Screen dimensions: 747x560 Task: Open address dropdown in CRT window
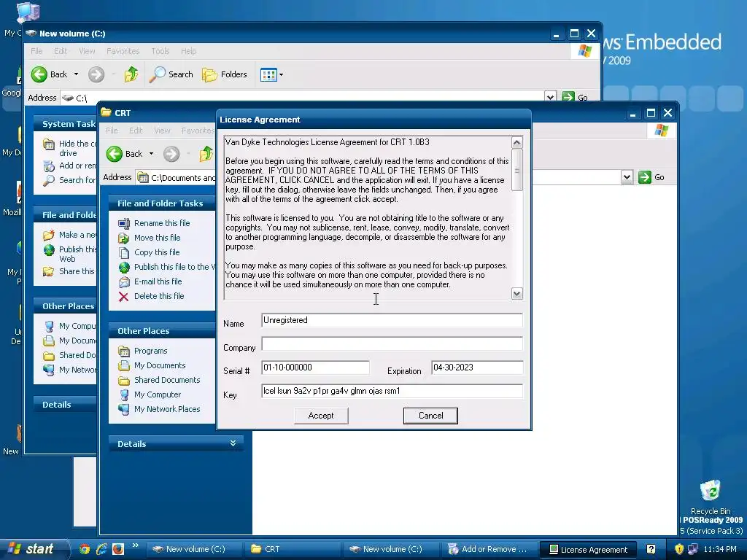click(x=627, y=178)
